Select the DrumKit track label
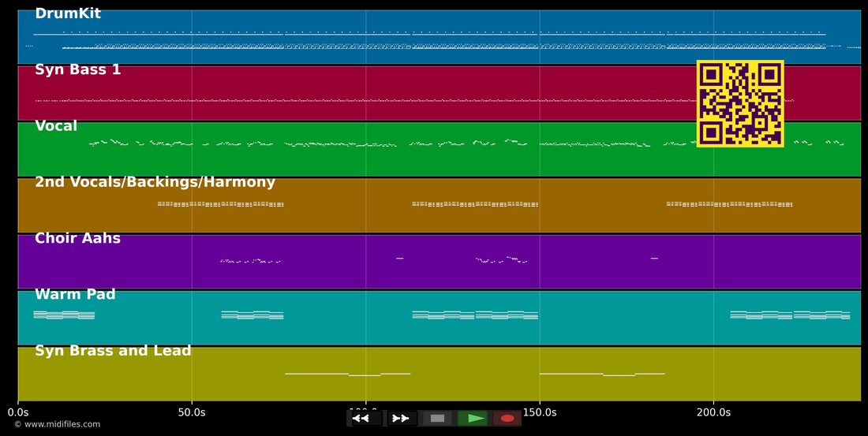This screenshot has width=868, height=436. coord(68,13)
